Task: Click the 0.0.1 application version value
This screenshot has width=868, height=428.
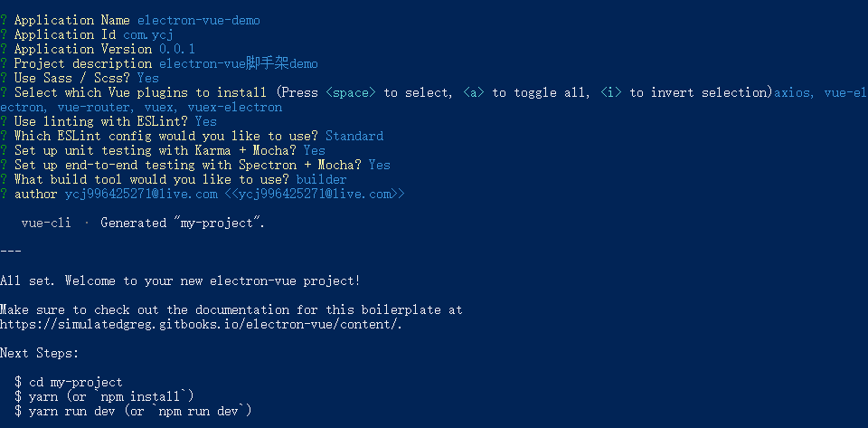Action: tap(177, 49)
